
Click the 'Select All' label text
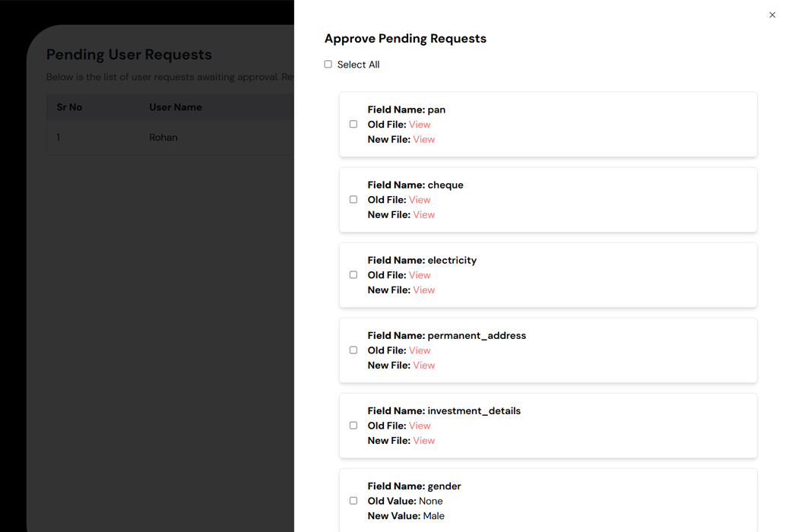click(358, 65)
